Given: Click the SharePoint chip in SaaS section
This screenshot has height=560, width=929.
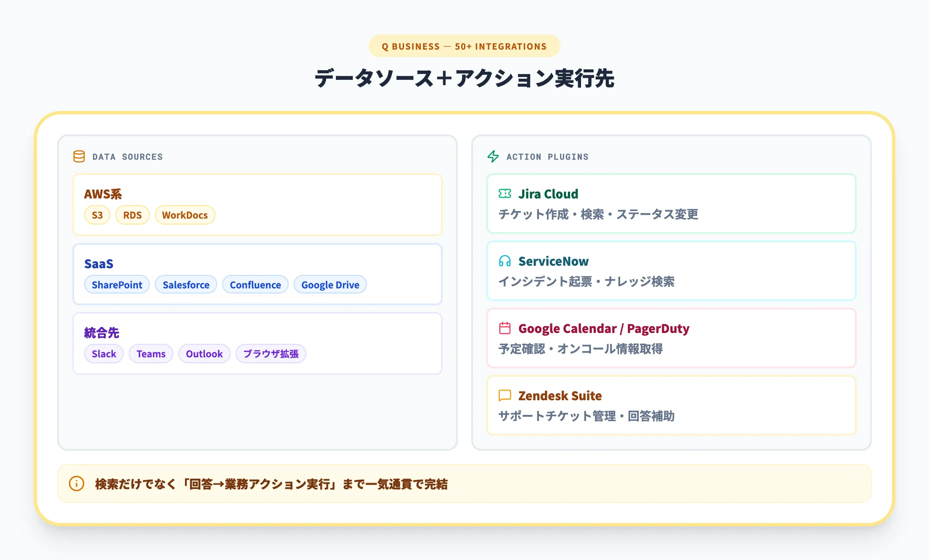Looking at the screenshot, I should click(x=117, y=285).
